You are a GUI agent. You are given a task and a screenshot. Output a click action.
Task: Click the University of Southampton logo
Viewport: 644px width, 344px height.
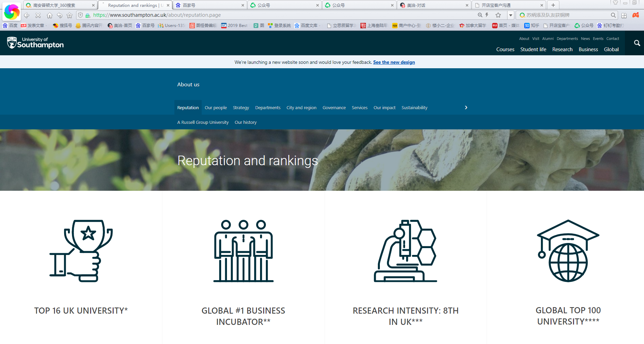point(35,43)
